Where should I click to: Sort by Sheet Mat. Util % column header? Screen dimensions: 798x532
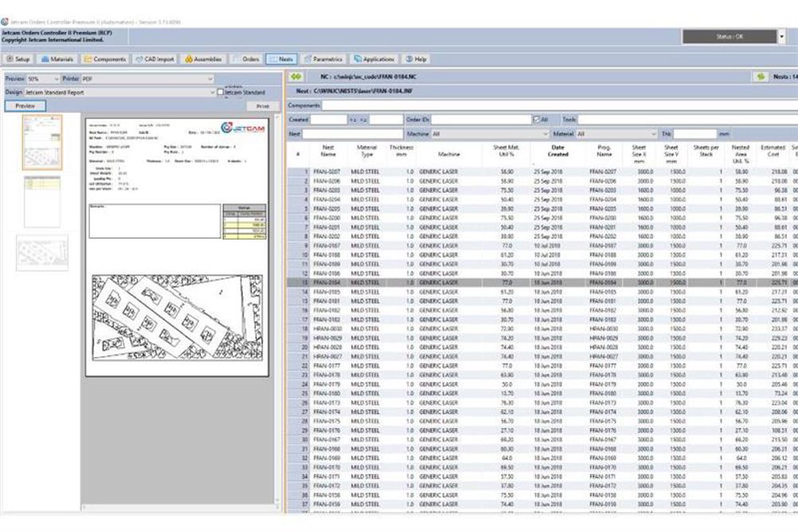pyautogui.click(x=507, y=151)
